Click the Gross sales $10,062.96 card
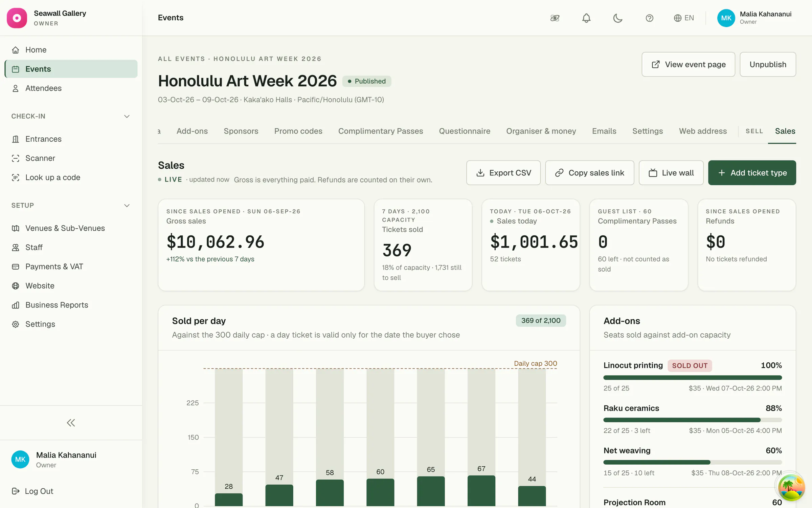 click(x=261, y=245)
